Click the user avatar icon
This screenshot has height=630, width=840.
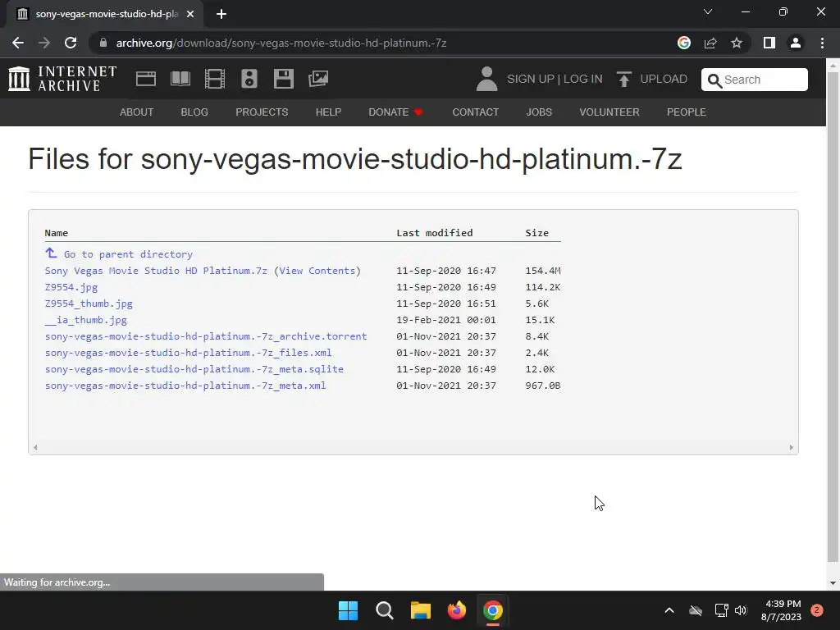click(486, 79)
